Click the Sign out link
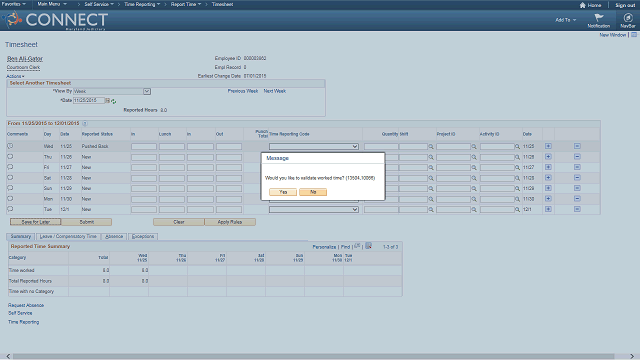 point(625,5)
